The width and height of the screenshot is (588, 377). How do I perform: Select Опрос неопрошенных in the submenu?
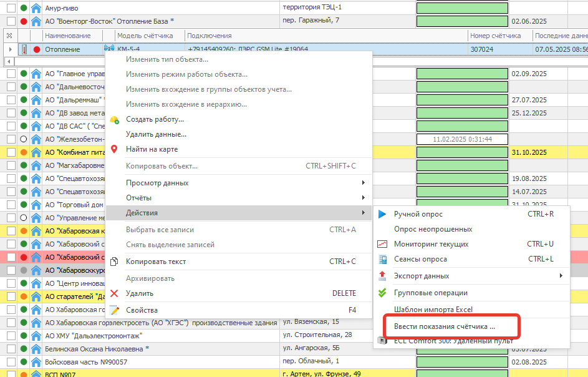[433, 229]
